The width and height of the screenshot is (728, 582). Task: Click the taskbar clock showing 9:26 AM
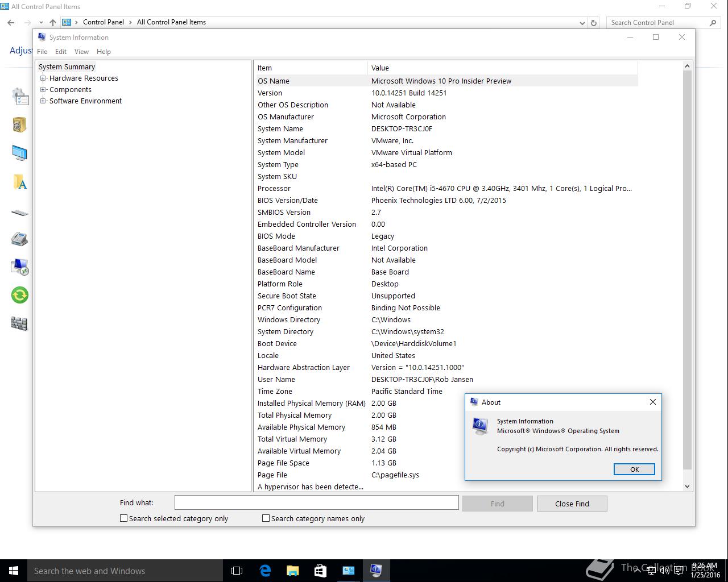coord(704,571)
